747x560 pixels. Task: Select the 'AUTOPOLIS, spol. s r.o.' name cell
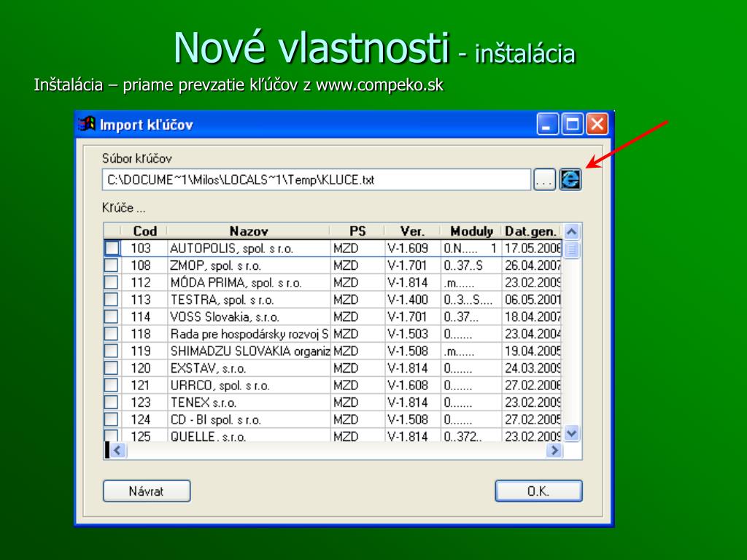(x=249, y=248)
